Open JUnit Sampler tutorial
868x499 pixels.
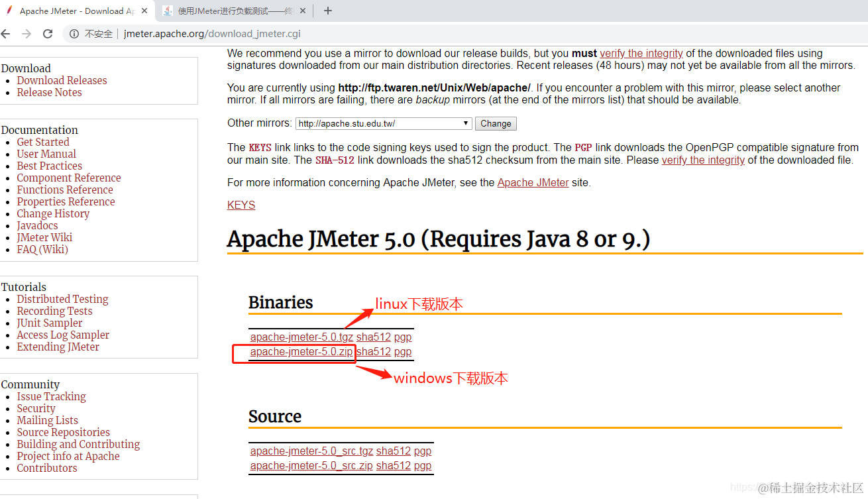tap(50, 323)
